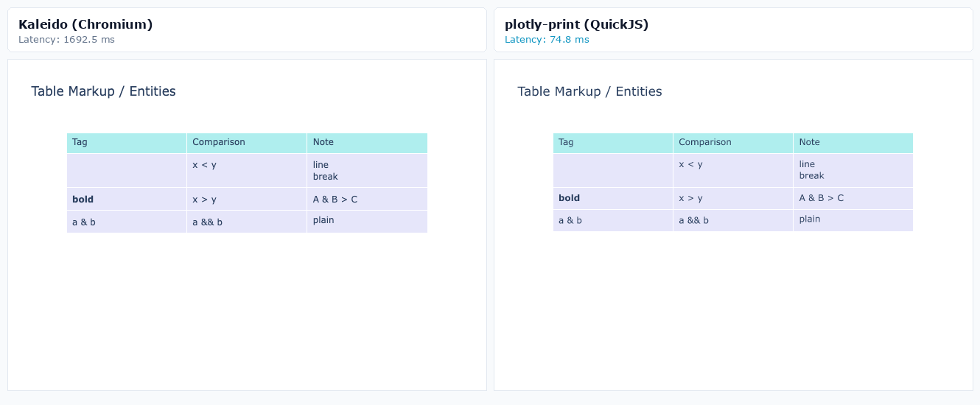The width and height of the screenshot is (980, 405).
Task: Click the Note header in Kaleido table
Action: [367, 143]
